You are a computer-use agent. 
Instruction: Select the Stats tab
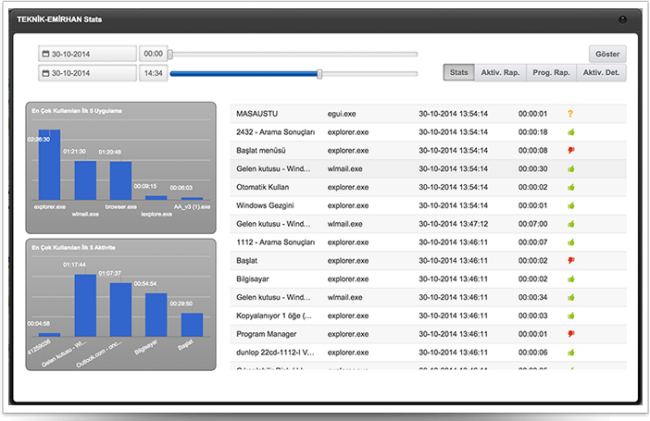459,73
